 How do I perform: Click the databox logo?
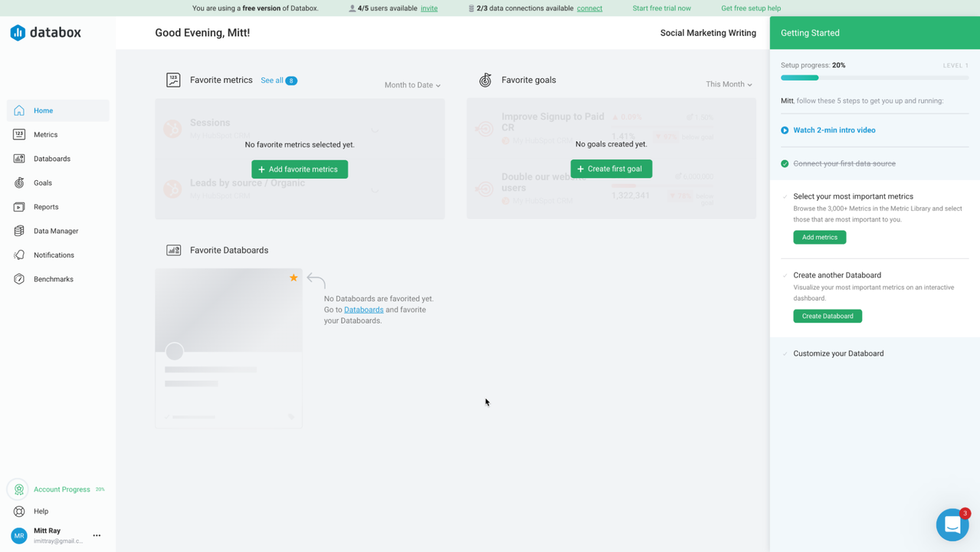46,33
